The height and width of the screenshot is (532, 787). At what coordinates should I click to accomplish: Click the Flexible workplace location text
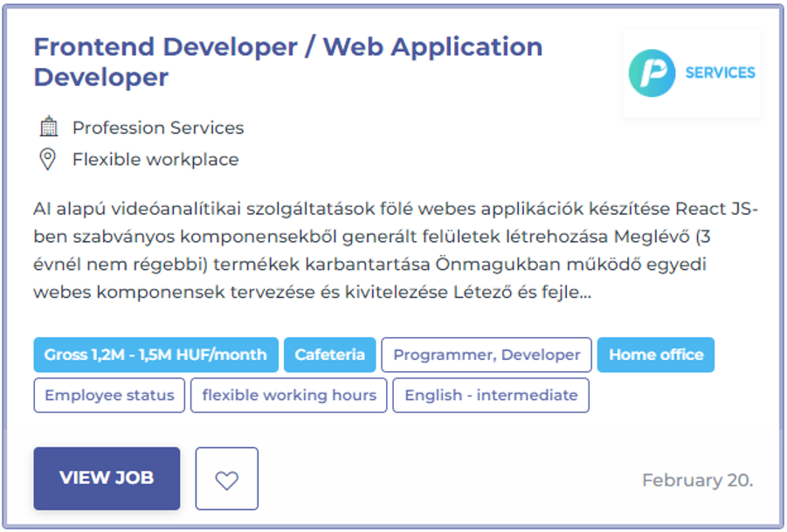[155, 160]
